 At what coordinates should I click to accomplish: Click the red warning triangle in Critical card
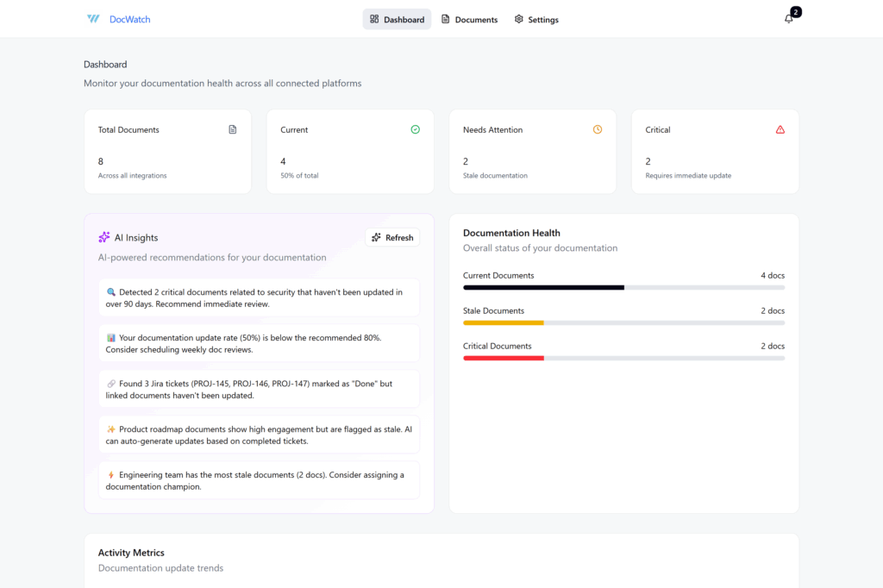click(x=780, y=129)
